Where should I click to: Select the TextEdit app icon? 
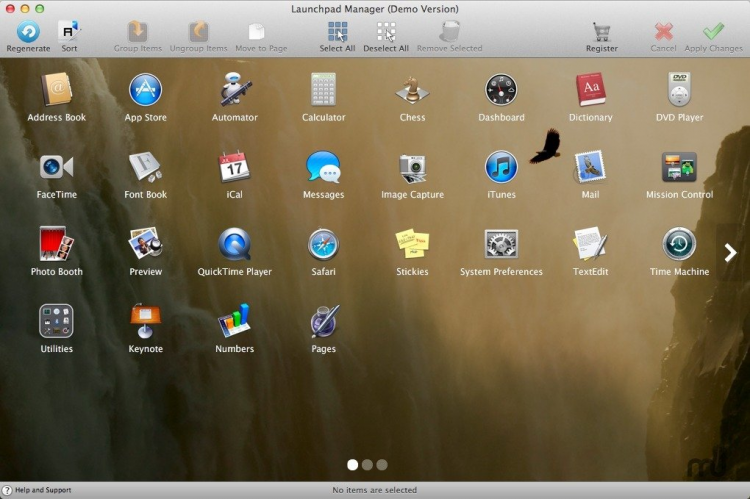(x=590, y=244)
